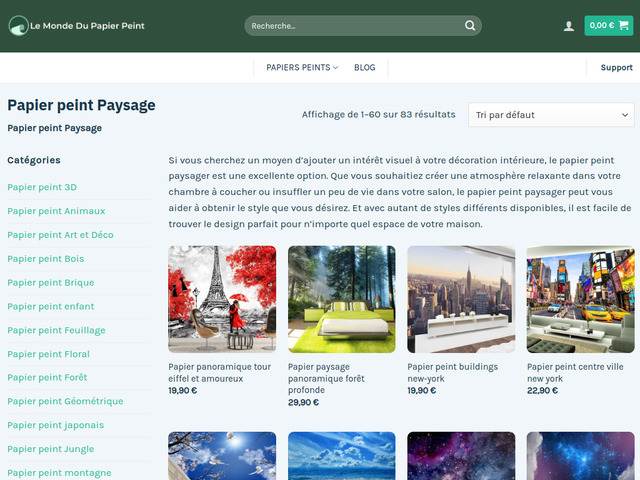The height and width of the screenshot is (480, 640).
Task: View the New York city center wallpaper image
Action: click(580, 300)
